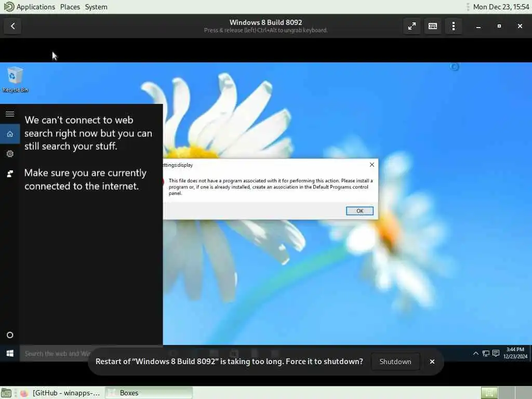Click the Cortana circle icon at sidebar bottom
532x399 pixels.
pos(10,335)
